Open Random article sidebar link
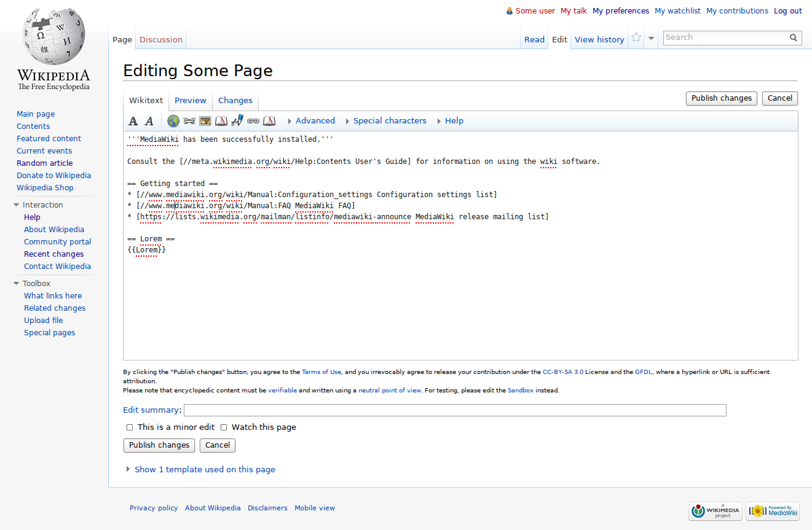 [45, 163]
